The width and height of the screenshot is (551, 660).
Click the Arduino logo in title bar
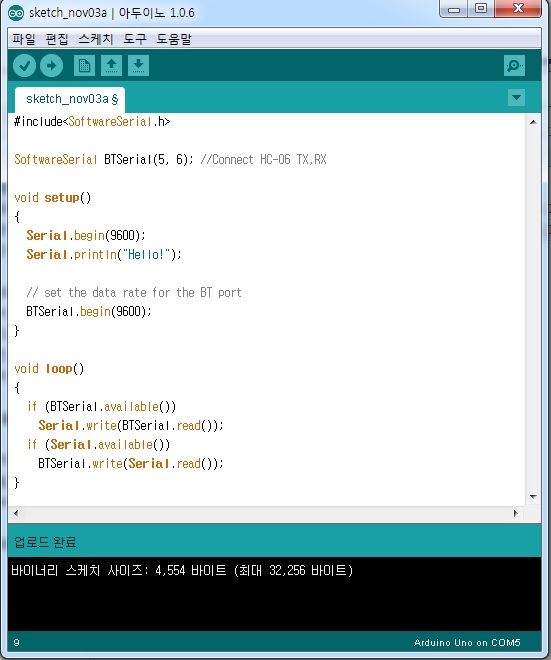16,13
